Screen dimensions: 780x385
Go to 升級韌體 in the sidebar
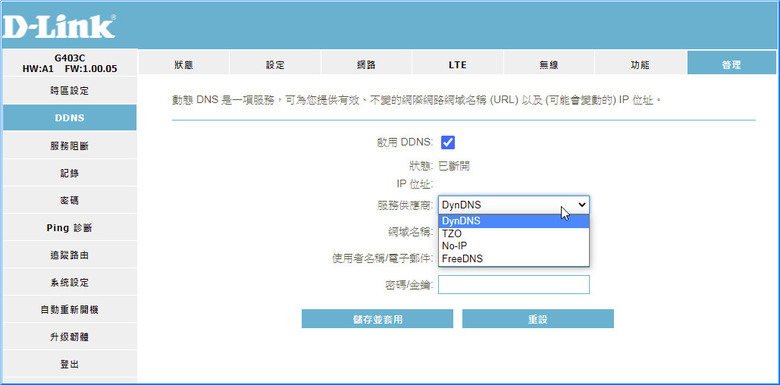click(x=70, y=337)
